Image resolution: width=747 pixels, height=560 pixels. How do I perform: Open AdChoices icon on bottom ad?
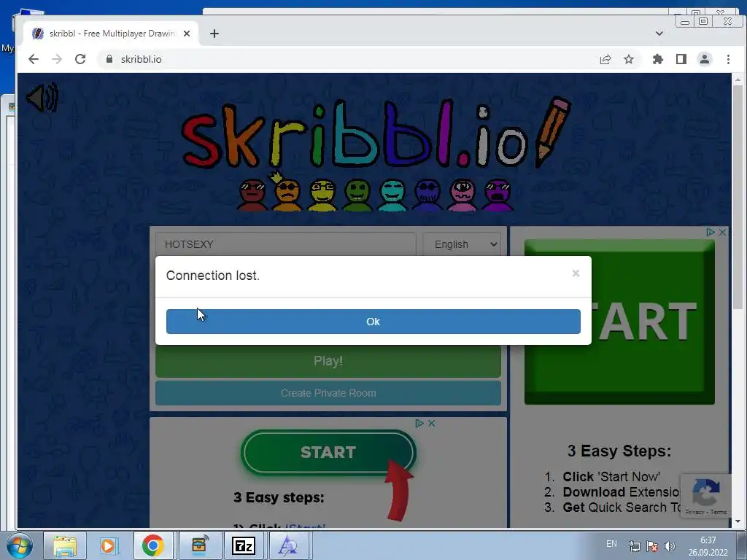pyautogui.click(x=419, y=424)
